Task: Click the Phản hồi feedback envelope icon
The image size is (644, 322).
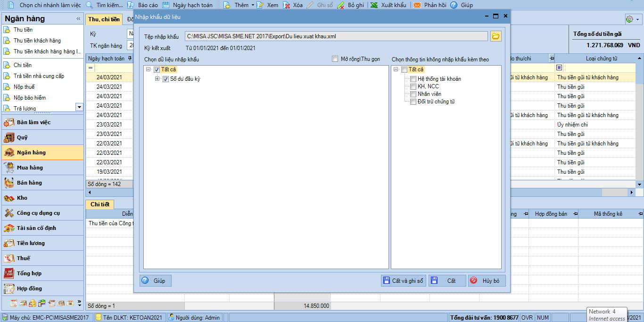Action: 417,5
